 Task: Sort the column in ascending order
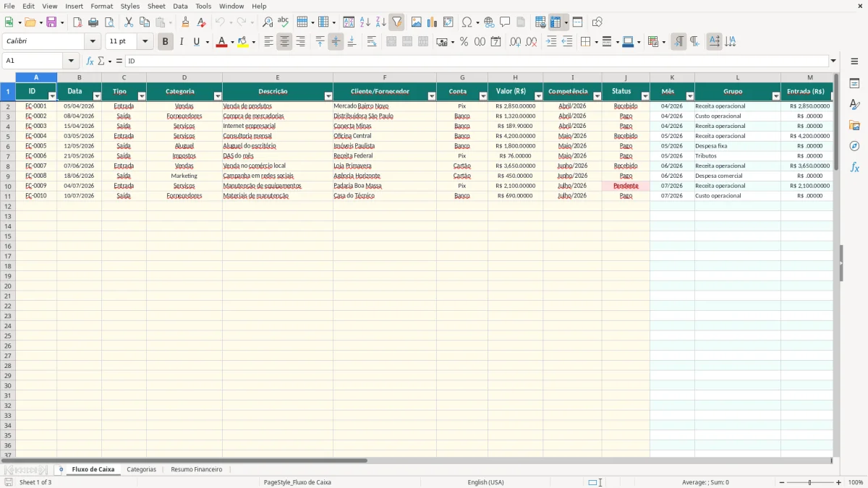click(x=365, y=22)
